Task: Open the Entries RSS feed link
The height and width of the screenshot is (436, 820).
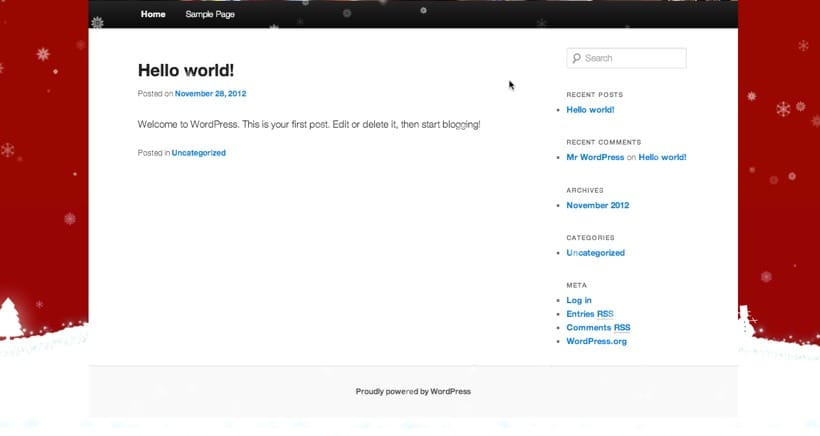Action: point(590,314)
